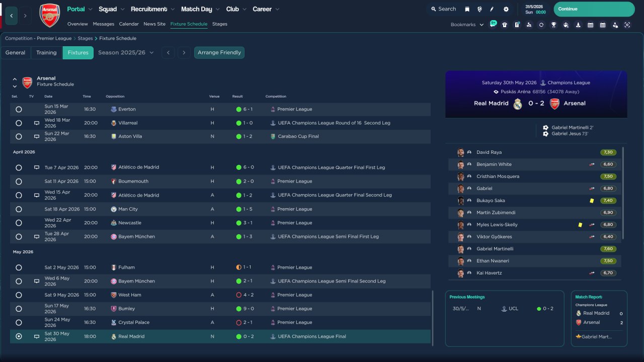Go forward with the right arrow button
This screenshot has width=644, height=362.
point(25,16)
